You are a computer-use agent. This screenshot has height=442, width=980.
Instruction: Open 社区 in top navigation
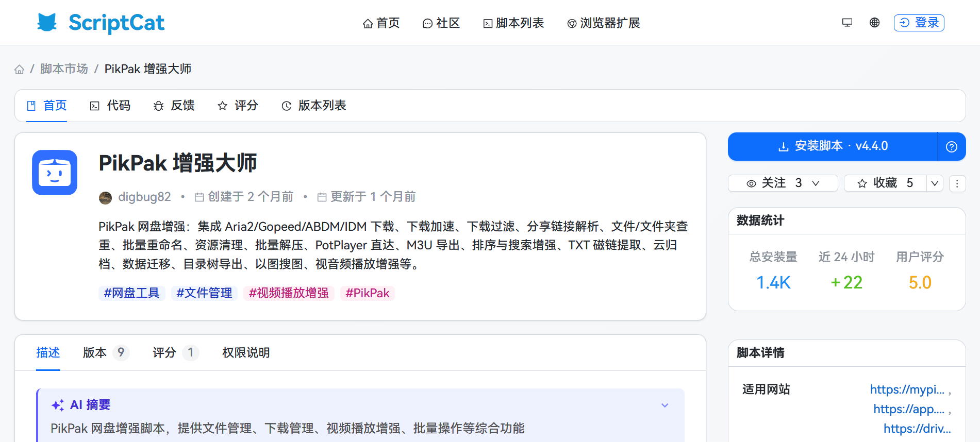(441, 23)
